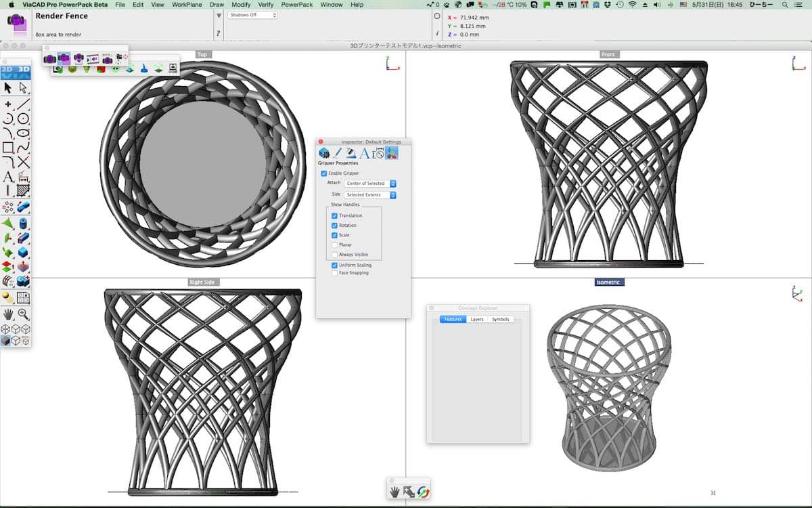
Task: Switch to the Layers tab
Action: 477,319
